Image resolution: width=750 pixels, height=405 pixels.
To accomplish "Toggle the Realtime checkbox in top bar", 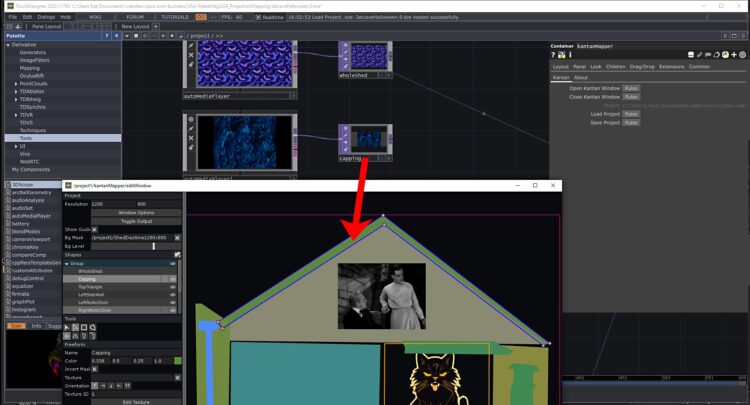I will [x=258, y=17].
